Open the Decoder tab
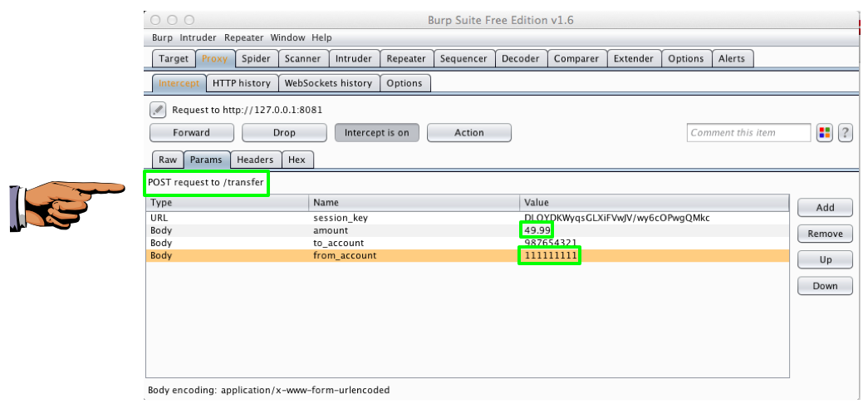Screen dimensions: 868x409 [x=520, y=58]
